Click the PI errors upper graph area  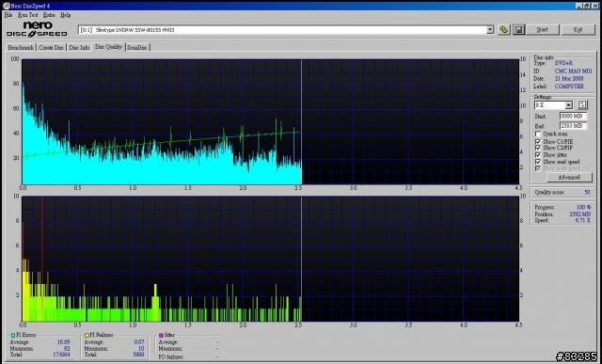pos(270,121)
